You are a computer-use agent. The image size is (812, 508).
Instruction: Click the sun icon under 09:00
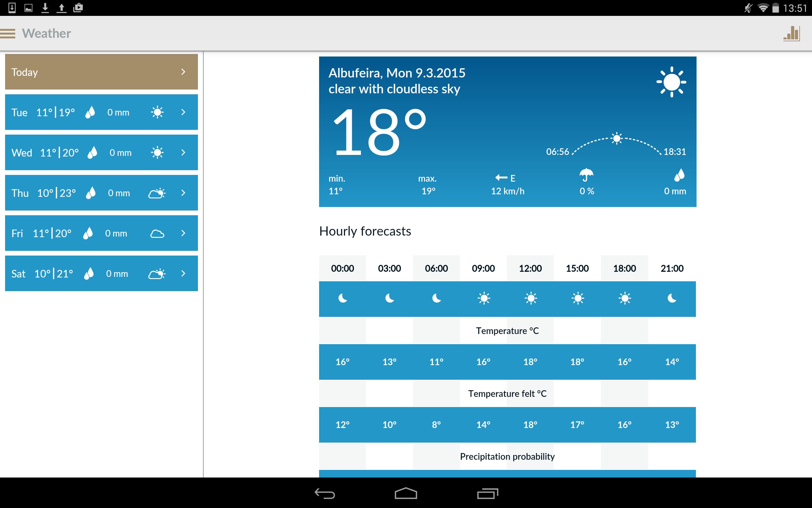point(484,298)
